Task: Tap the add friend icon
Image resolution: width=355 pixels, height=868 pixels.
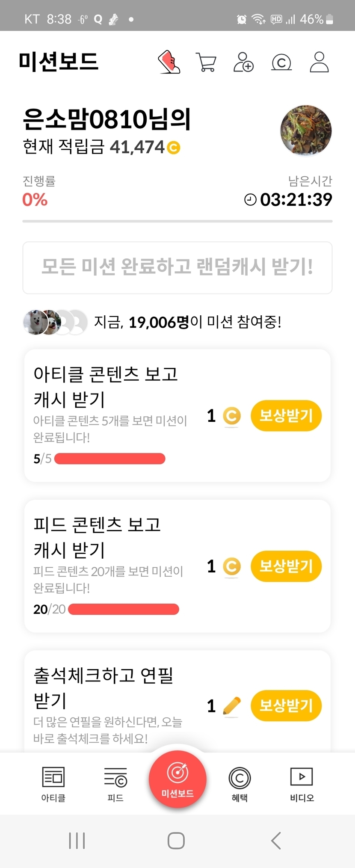Action: tap(243, 62)
